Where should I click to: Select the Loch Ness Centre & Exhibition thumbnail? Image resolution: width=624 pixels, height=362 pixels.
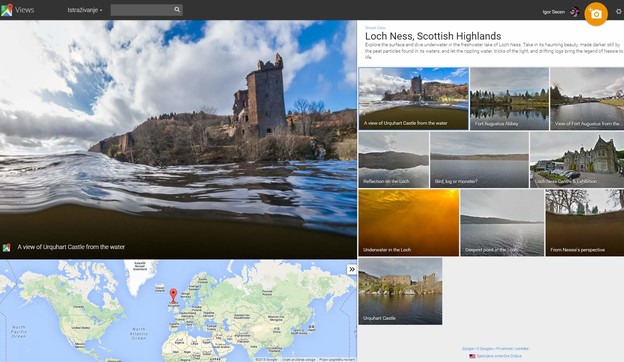point(577,160)
